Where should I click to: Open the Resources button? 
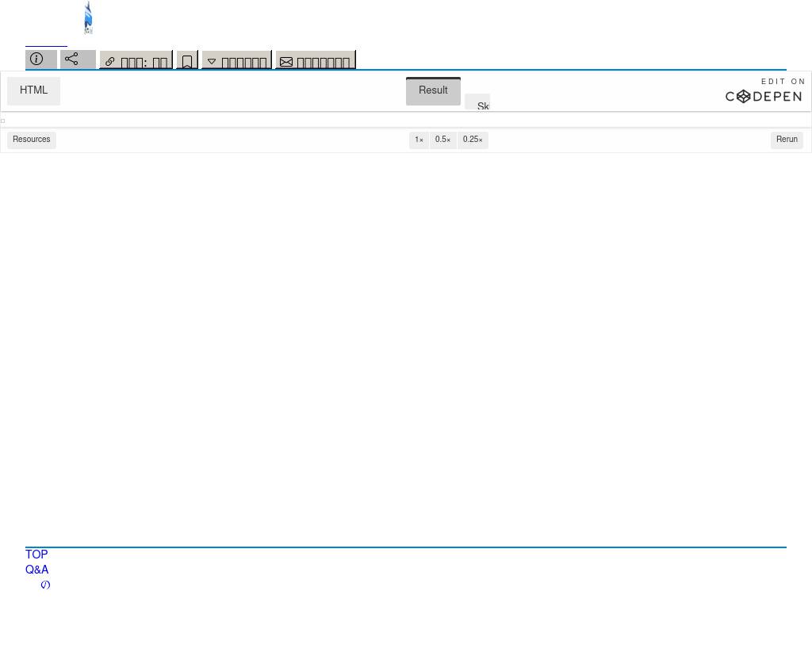[x=32, y=140]
